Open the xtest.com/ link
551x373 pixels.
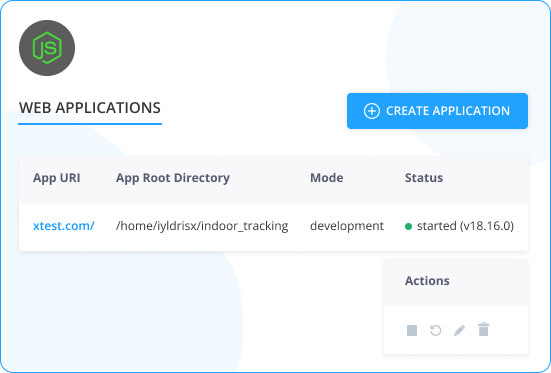(64, 226)
